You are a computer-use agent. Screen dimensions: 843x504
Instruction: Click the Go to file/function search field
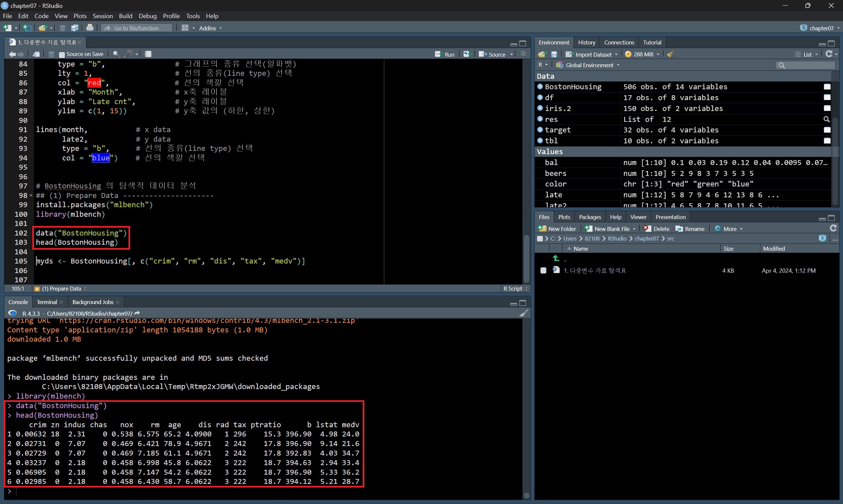(136, 28)
